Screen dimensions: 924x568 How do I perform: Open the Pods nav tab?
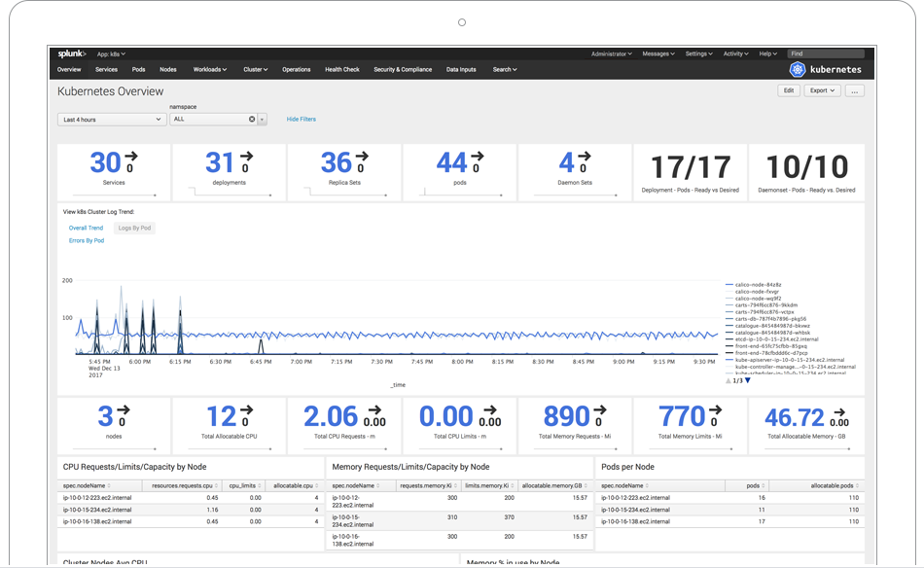(x=138, y=69)
